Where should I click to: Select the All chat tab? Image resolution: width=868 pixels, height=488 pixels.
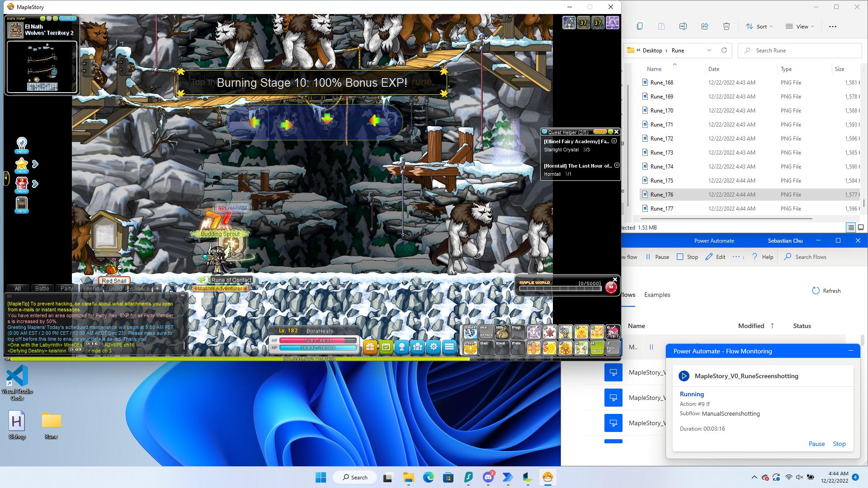click(x=18, y=288)
